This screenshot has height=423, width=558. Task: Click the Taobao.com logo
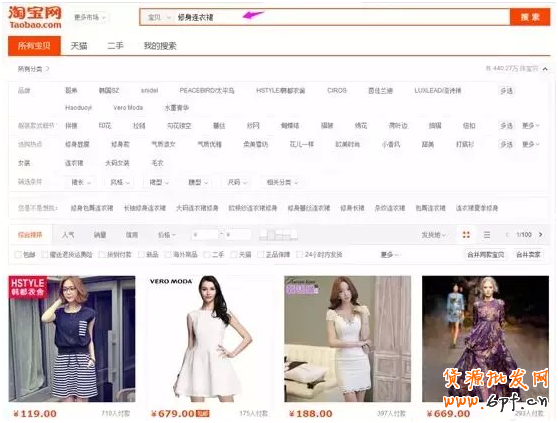35,17
